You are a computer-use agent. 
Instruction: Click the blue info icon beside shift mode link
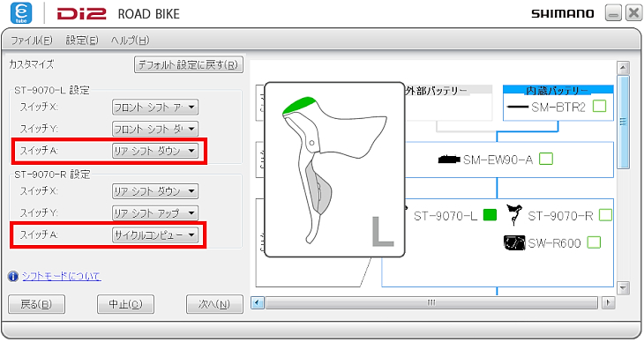[13, 276]
